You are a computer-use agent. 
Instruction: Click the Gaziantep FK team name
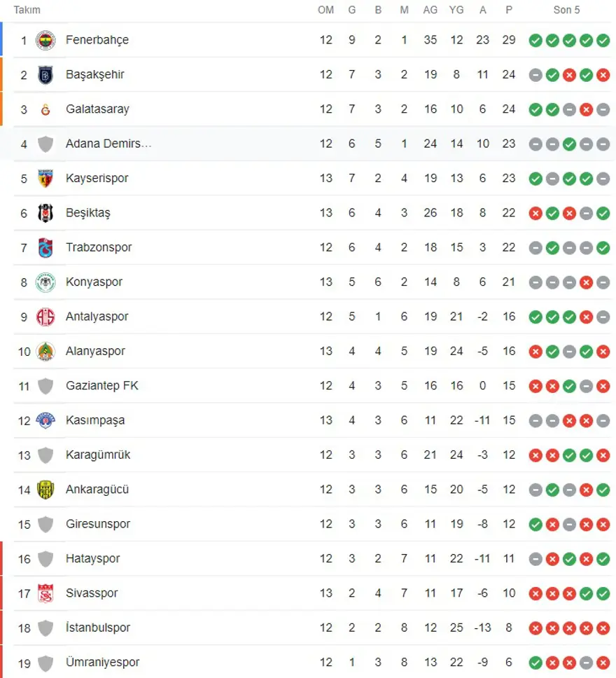tap(101, 386)
